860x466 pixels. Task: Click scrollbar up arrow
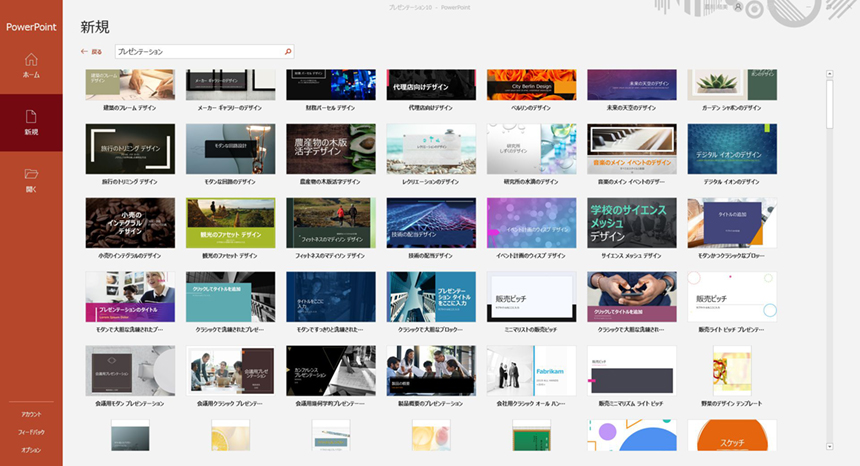click(x=829, y=74)
